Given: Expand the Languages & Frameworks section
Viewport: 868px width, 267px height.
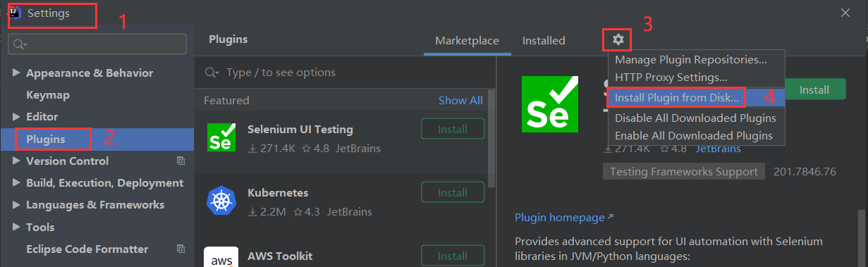Looking at the screenshot, I should point(16,205).
